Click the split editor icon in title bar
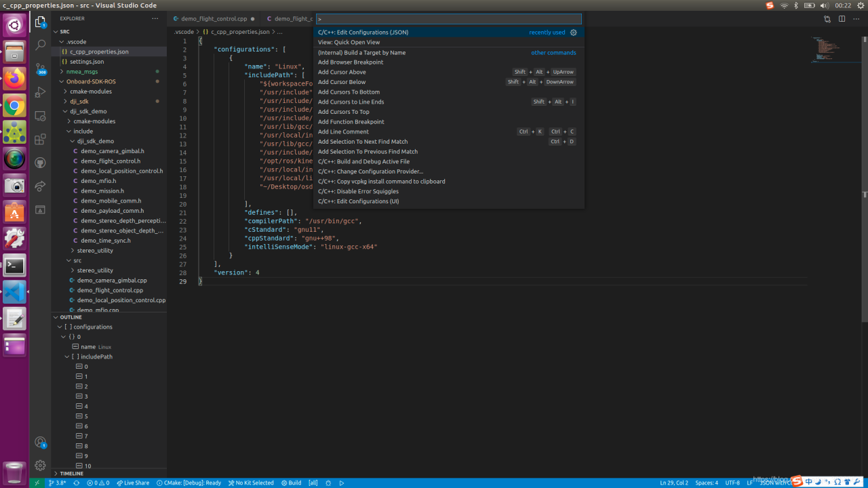This screenshot has height=488, width=868. coord(842,19)
